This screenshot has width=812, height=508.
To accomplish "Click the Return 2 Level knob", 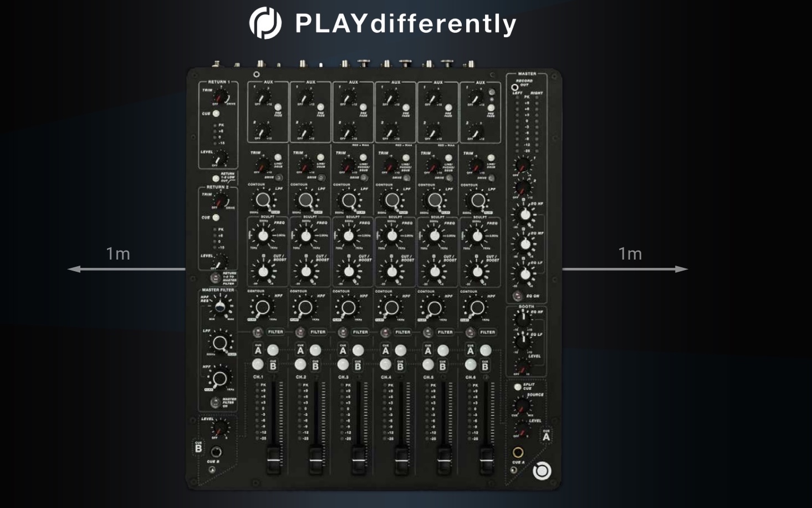I will tap(220, 261).
